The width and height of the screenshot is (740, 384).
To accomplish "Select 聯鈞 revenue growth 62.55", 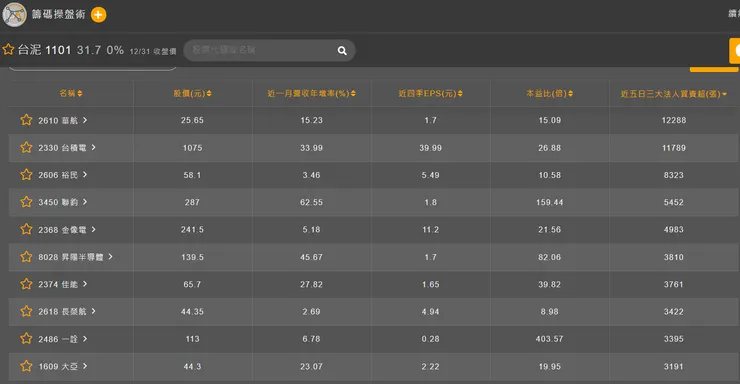I will pos(311,202).
